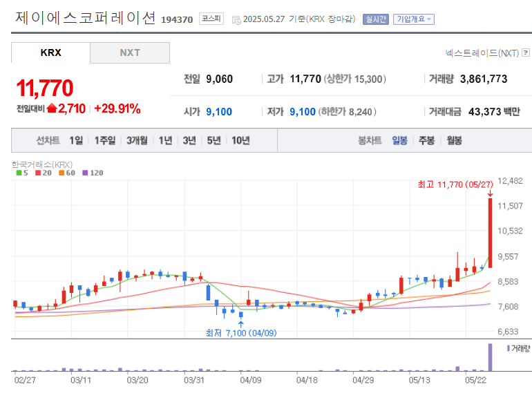
Task: Click the orange 60-day moving average legend
Action: 66,173
